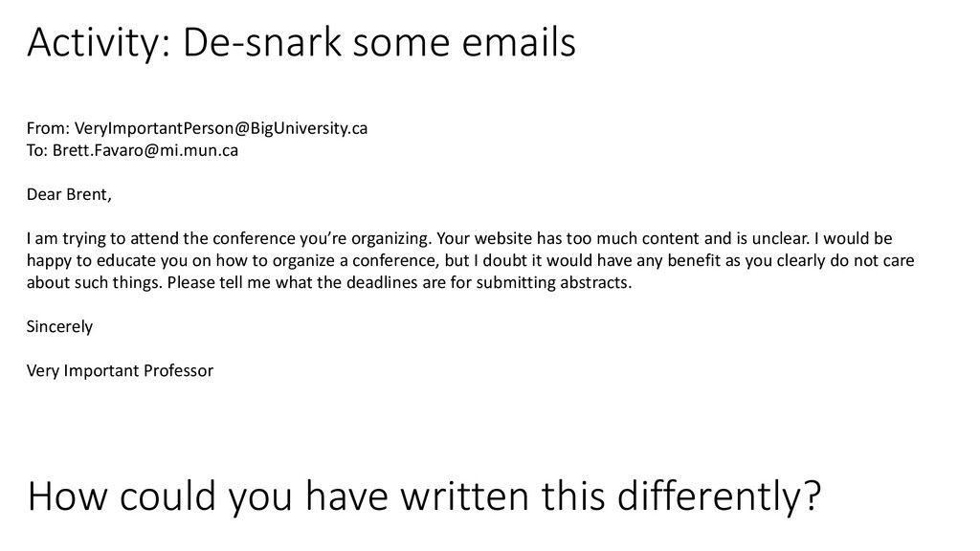
Task: Click the signature 'Very Important Professor'
Action: pos(120,371)
